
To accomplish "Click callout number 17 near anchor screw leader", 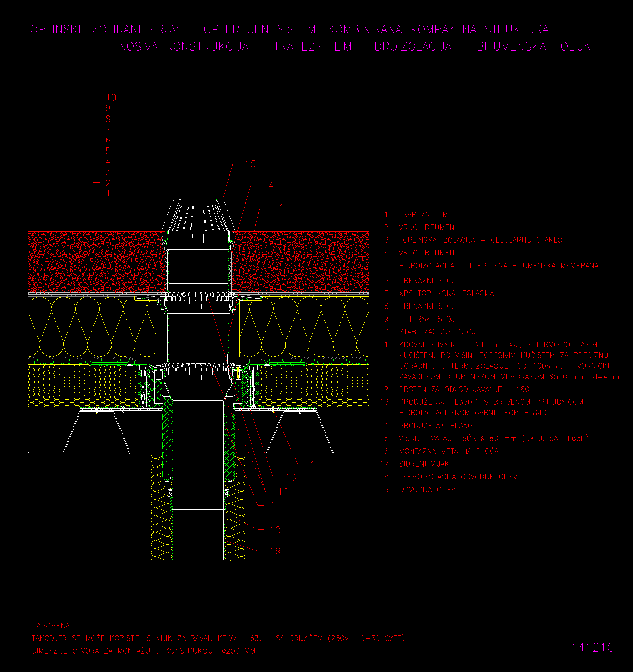I will (x=315, y=464).
